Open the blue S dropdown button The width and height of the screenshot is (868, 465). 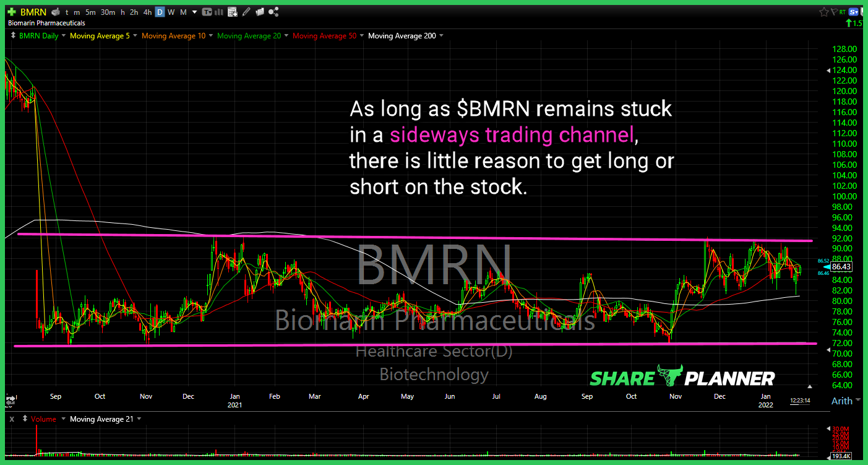(854, 12)
